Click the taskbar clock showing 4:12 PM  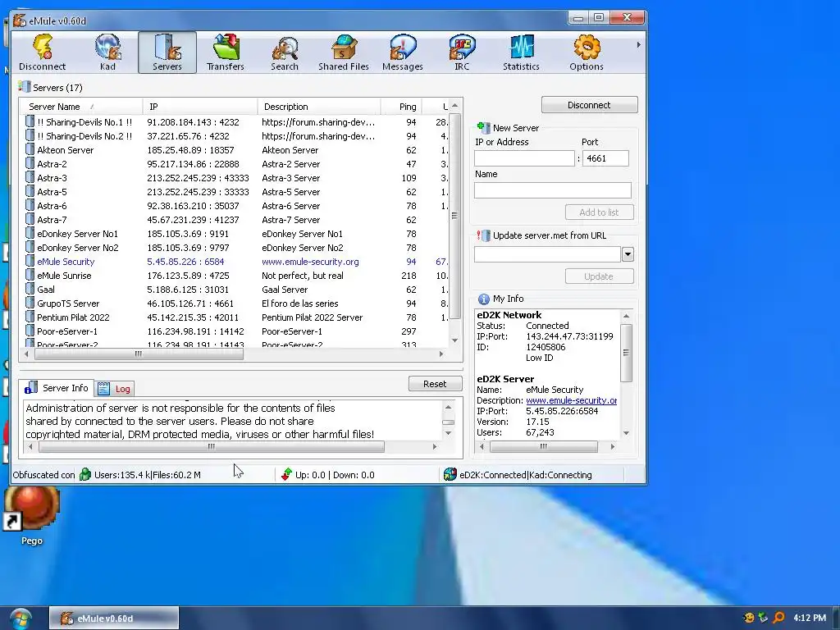point(810,618)
